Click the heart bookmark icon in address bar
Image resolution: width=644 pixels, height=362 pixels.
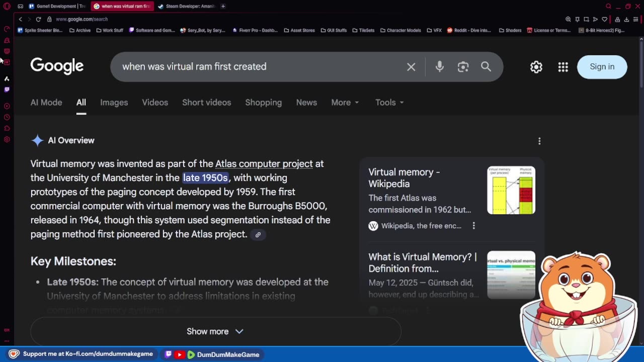(x=604, y=19)
